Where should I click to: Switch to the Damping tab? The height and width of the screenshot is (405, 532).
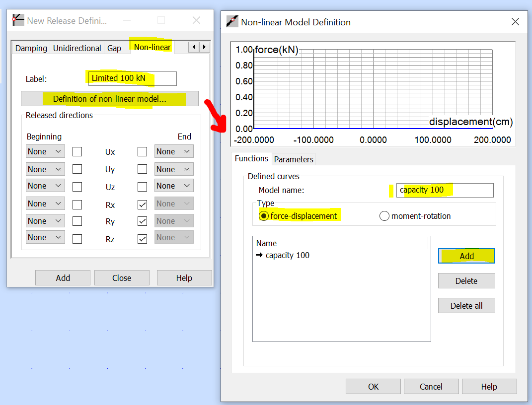click(30, 48)
